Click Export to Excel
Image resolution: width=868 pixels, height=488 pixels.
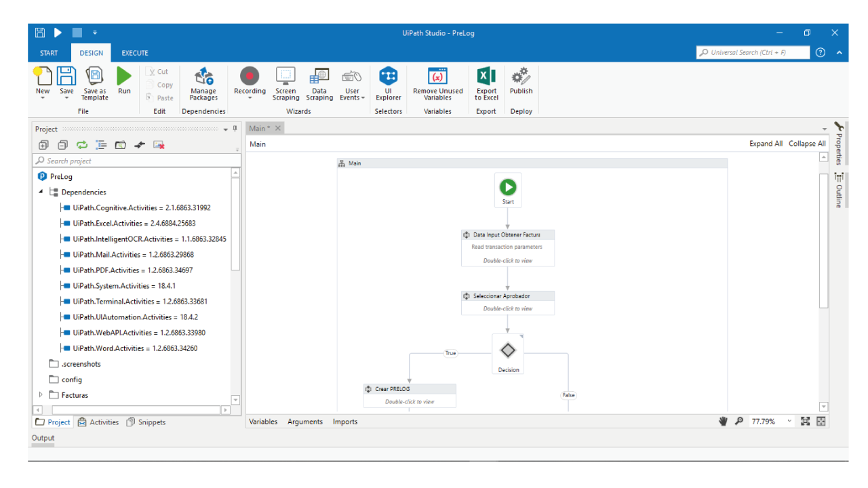coord(486,84)
